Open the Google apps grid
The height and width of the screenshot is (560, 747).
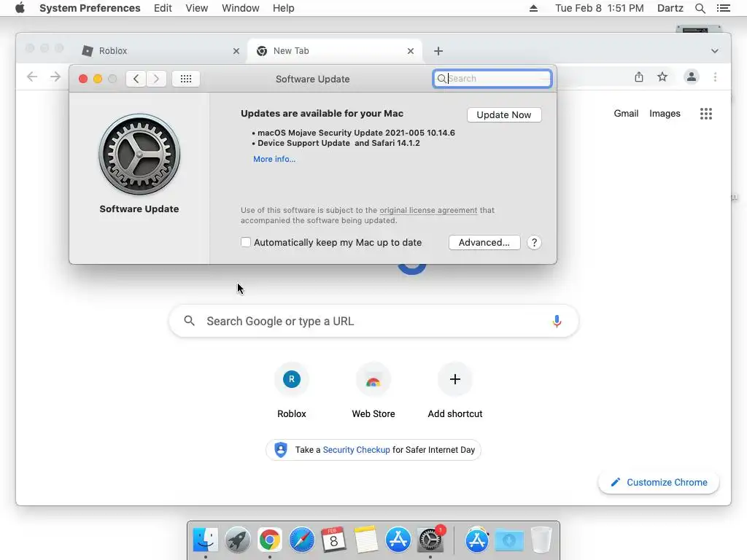705,113
